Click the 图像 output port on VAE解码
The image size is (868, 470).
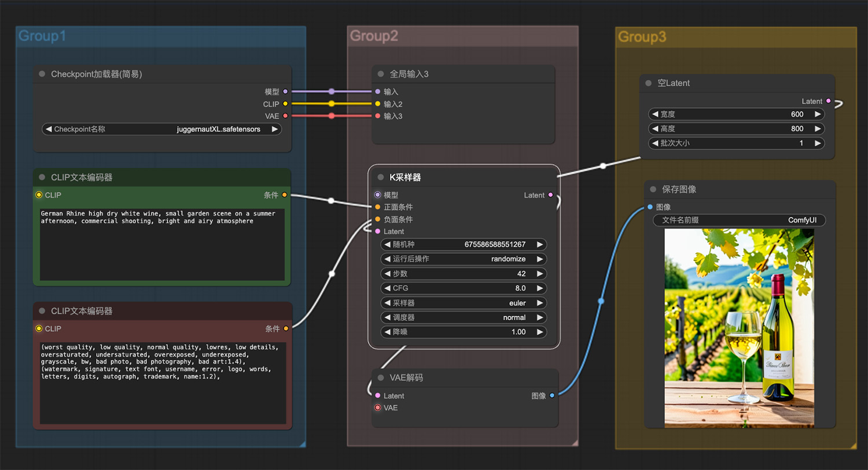[x=552, y=395]
